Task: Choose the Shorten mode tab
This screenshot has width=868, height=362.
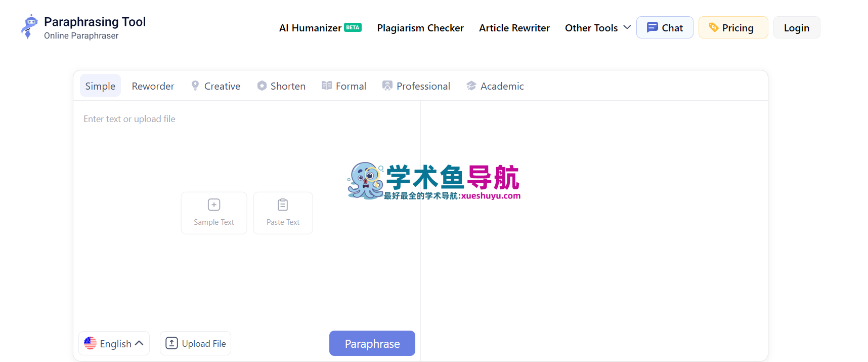Action: (282, 86)
